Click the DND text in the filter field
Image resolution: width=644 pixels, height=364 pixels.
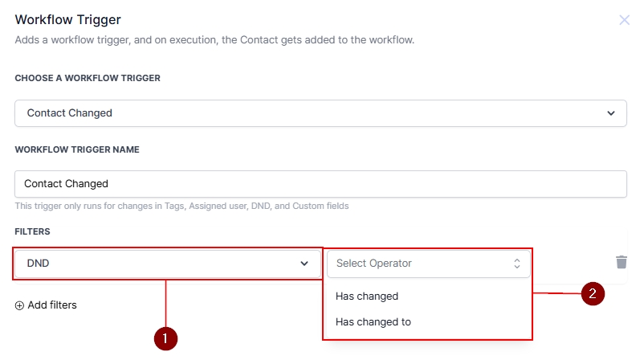point(39,263)
